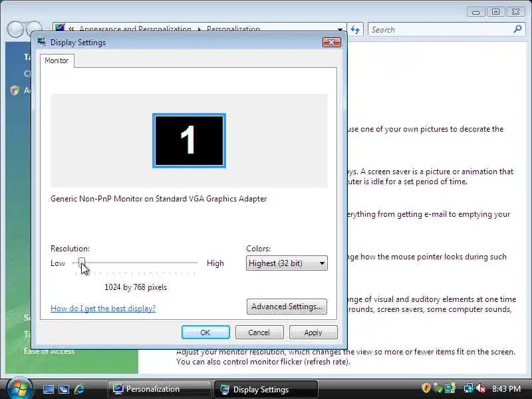Click the security shield tray icon
Screen dimensions: 532x399
click(426, 388)
